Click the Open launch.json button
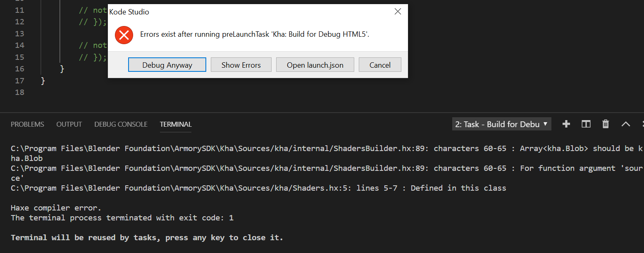 click(x=315, y=65)
